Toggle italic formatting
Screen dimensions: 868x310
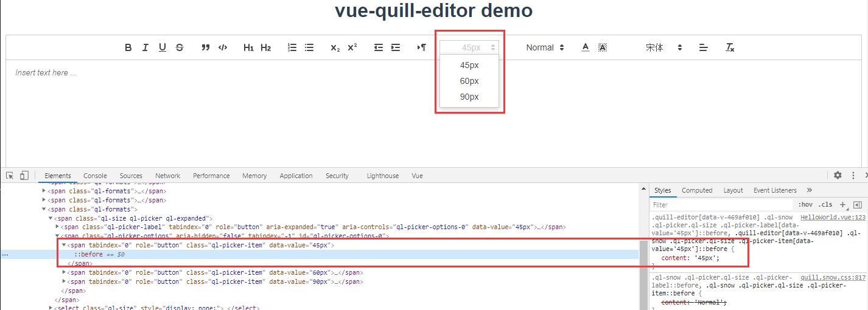145,47
